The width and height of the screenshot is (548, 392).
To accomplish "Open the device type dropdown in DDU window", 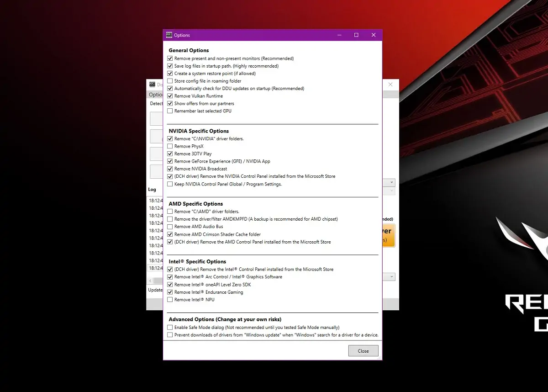I will pos(389,182).
